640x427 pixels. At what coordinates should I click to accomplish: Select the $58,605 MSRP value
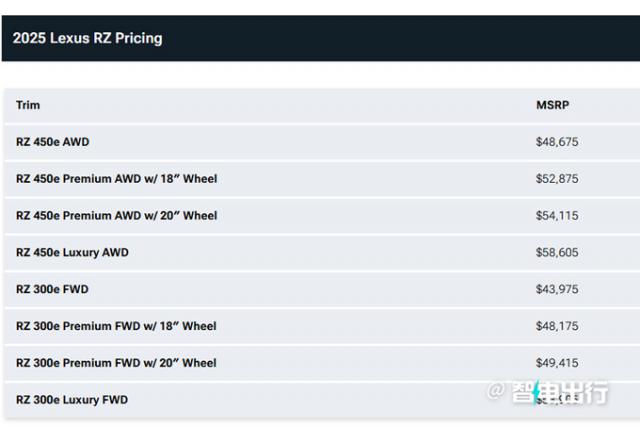coord(557,252)
